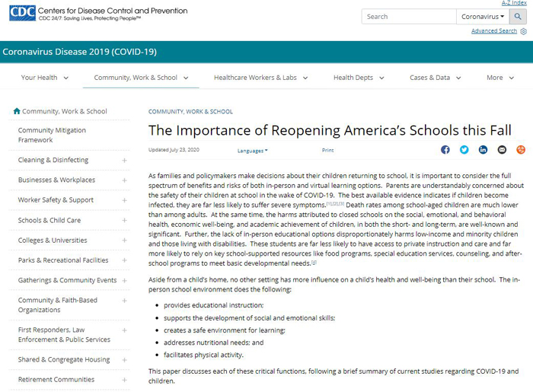Screen dimensions: 533x392
Task: Open the Cases & Data menu
Action: point(435,78)
